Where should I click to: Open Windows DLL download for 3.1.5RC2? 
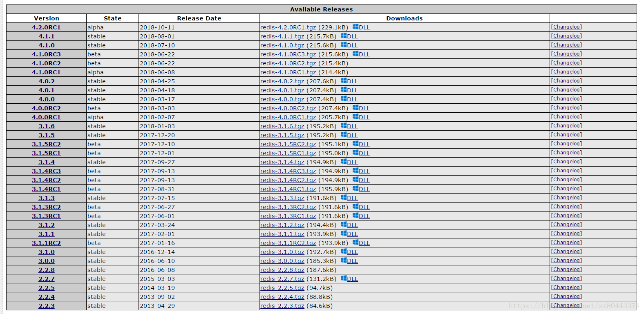(x=361, y=144)
